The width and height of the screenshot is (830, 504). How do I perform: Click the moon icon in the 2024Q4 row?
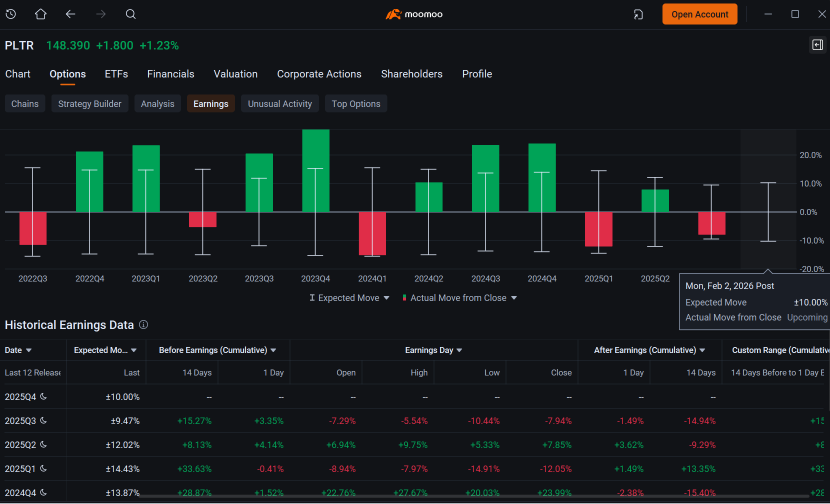pos(43,492)
